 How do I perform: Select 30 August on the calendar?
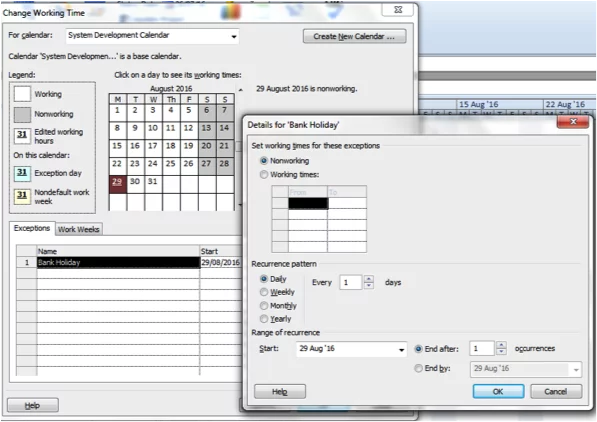(x=135, y=184)
